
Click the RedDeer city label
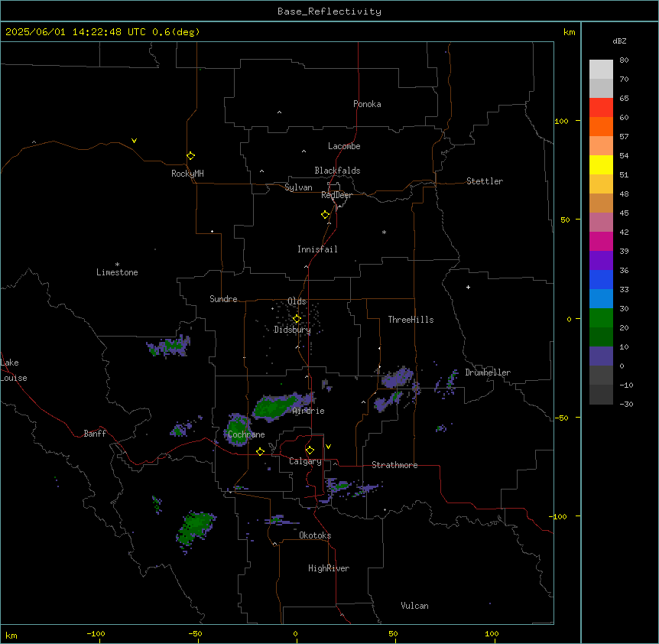tap(336, 195)
